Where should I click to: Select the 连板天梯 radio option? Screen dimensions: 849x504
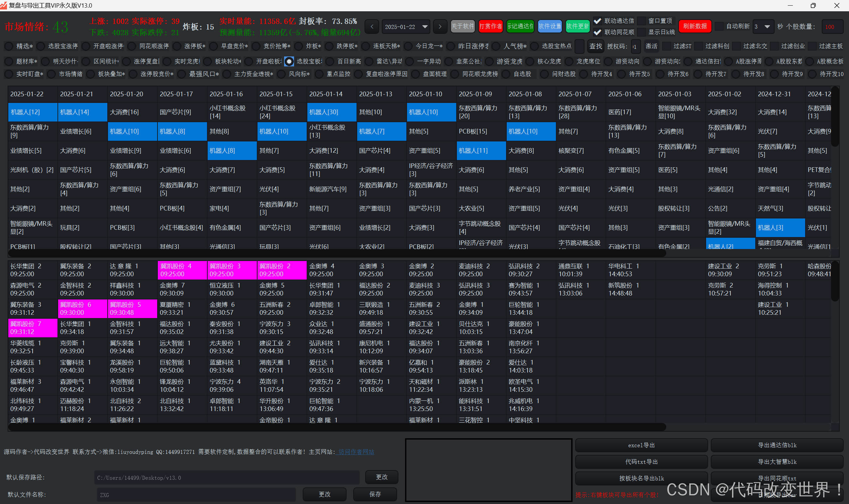pos(366,46)
